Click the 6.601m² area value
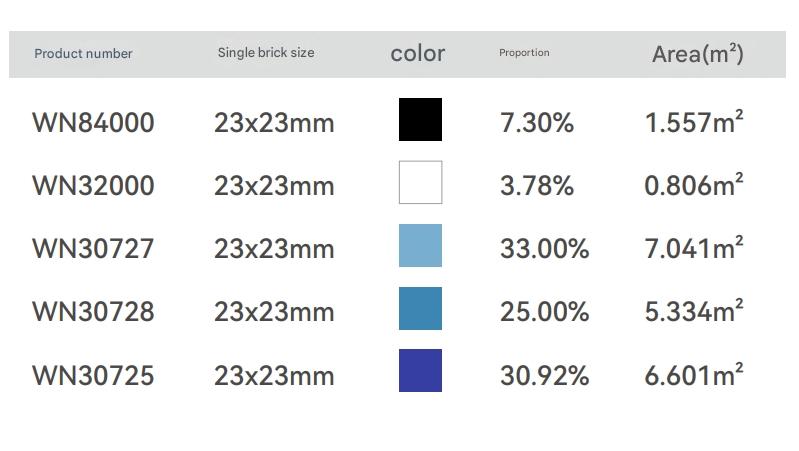Screen dimensions: 799x451 (x=693, y=375)
